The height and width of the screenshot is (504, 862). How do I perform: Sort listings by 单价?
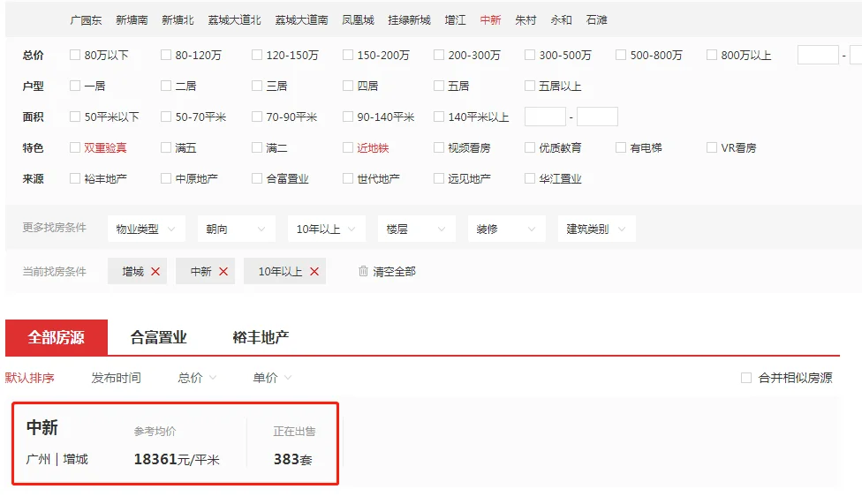tap(272, 378)
